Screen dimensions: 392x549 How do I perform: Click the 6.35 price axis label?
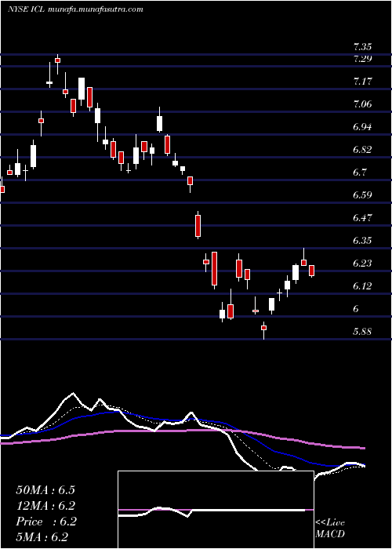pyautogui.click(x=362, y=241)
